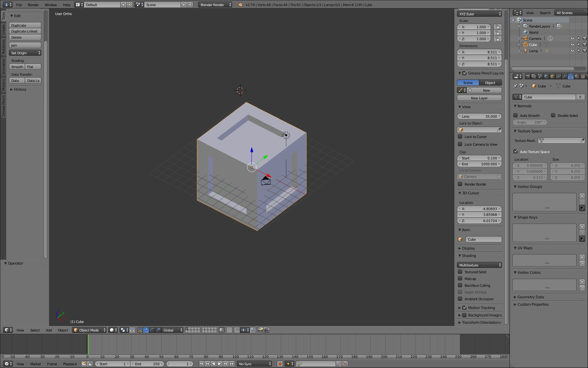Open the File menu
Image resolution: width=588 pixels, height=368 pixels.
tap(19, 5)
